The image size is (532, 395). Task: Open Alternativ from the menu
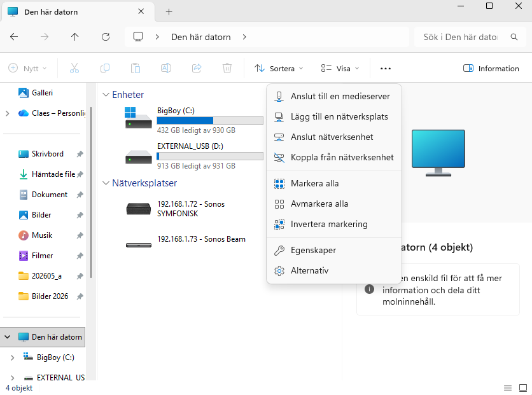pyautogui.click(x=334, y=270)
